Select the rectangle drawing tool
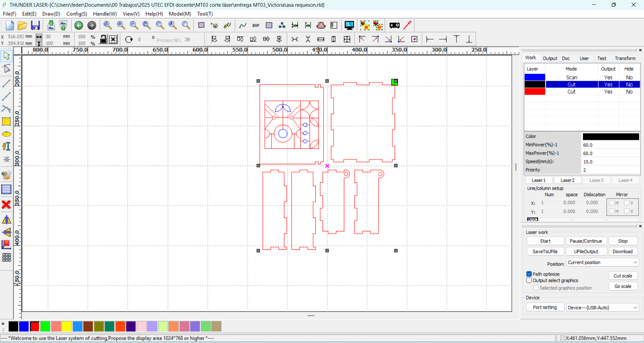 6,121
